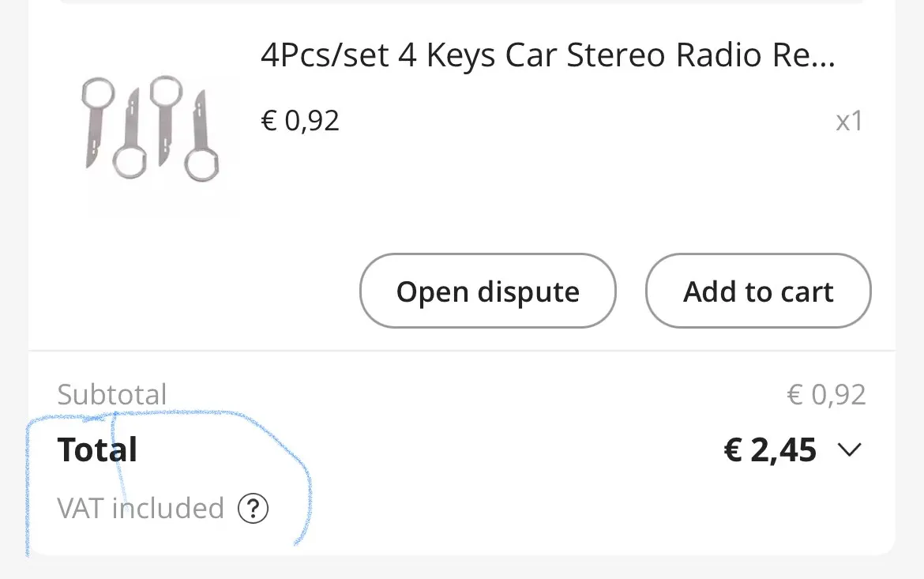Click the euro symbol in the bold total

click(734, 450)
